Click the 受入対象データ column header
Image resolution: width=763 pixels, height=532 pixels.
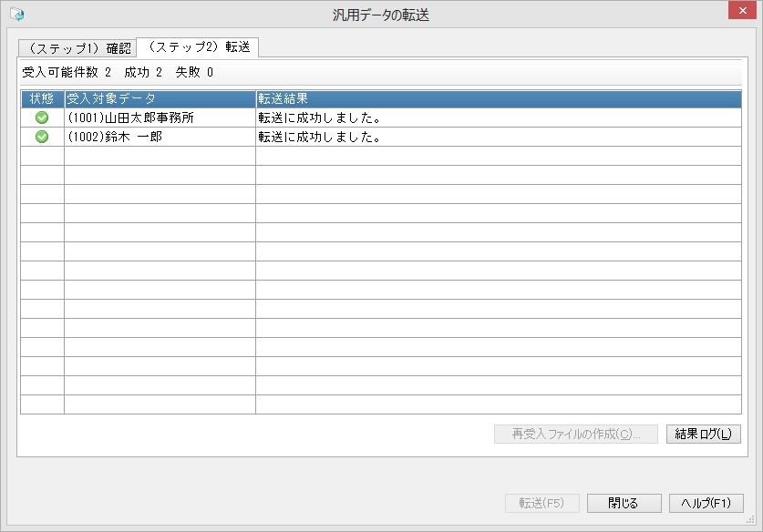(160, 98)
